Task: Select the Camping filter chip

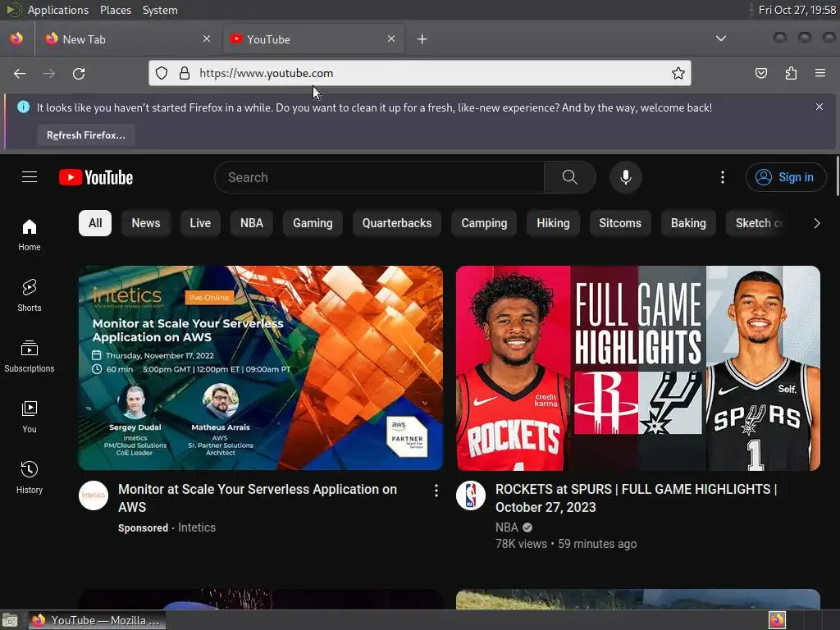Action: coord(484,223)
